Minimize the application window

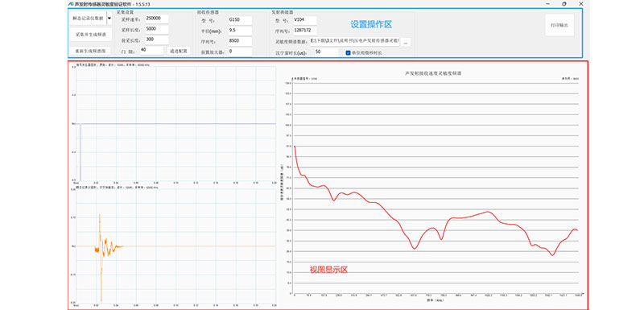[x=548, y=4]
